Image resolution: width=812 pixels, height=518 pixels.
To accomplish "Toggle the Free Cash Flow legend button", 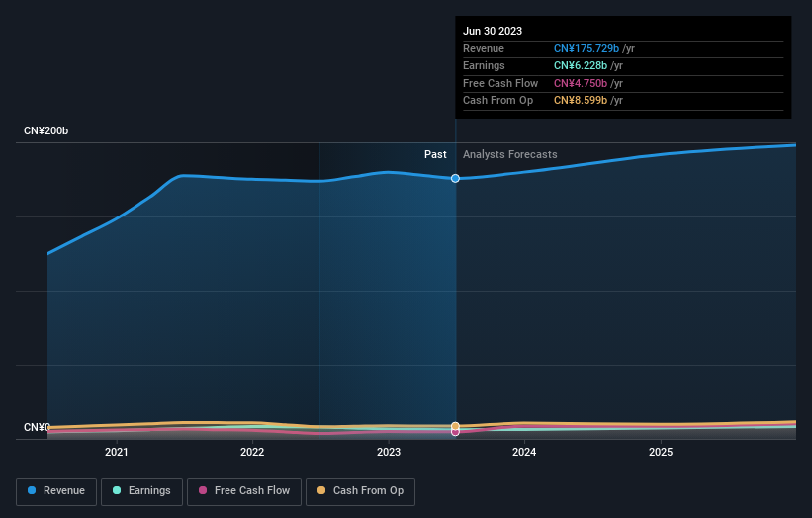I will click(244, 491).
